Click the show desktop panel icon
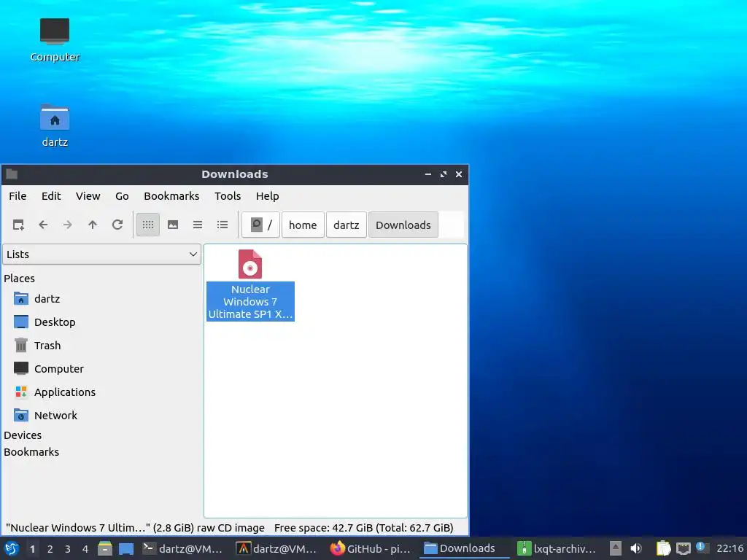The width and height of the screenshot is (747, 560). (126, 548)
